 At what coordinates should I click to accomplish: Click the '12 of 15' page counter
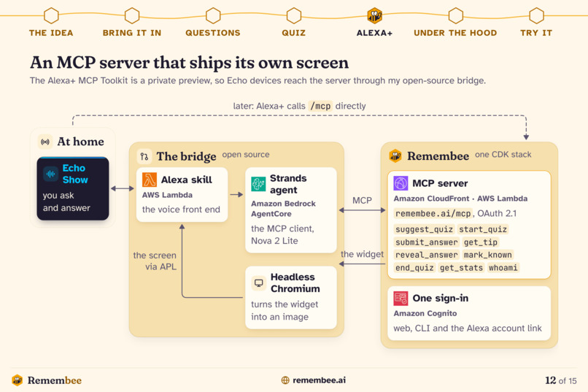point(560,380)
